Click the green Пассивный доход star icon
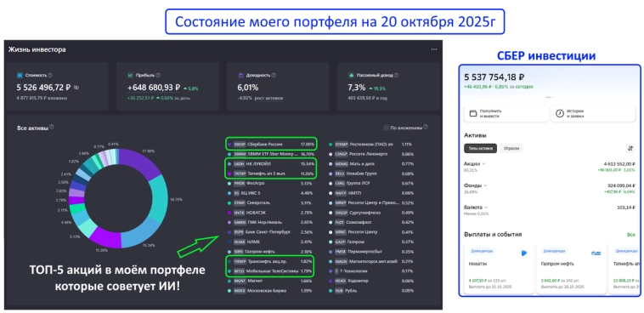The image size is (644, 313). pos(351,75)
